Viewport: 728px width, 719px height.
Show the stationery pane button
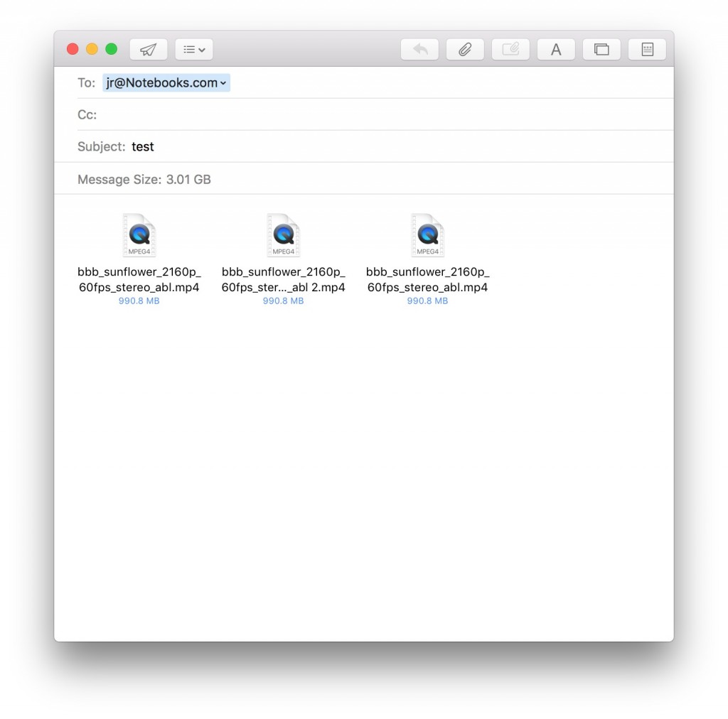(x=647, y=49)
